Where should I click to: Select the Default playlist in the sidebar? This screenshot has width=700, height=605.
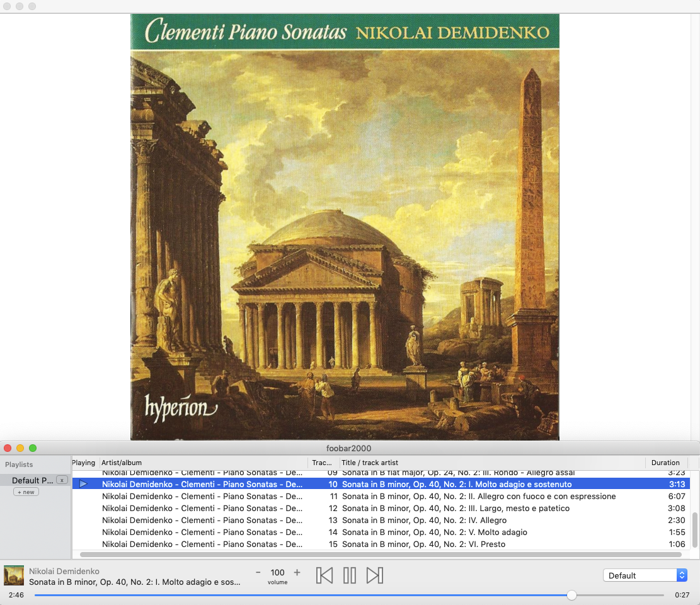(32, 480)
